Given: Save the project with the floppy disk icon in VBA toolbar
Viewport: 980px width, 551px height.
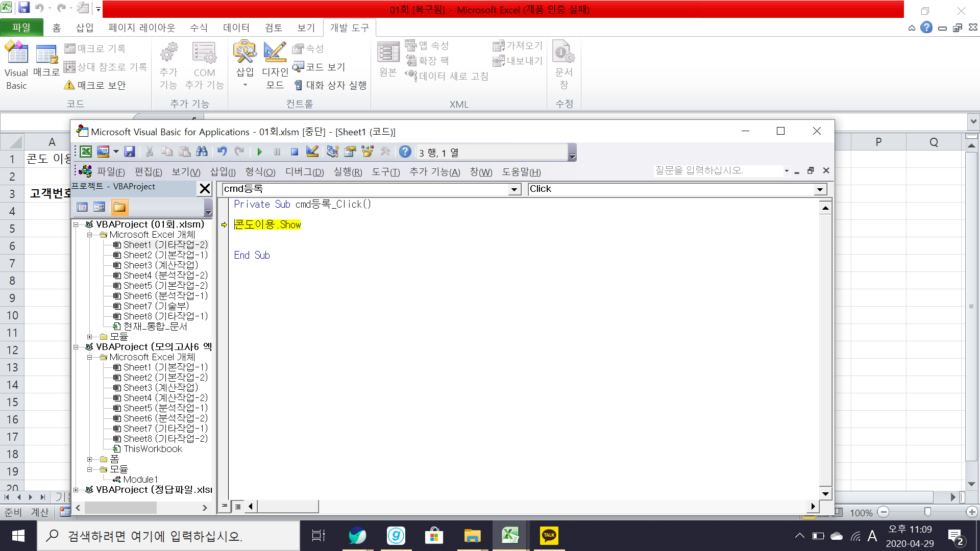Looking at the screenshot, I should (130, 152).
